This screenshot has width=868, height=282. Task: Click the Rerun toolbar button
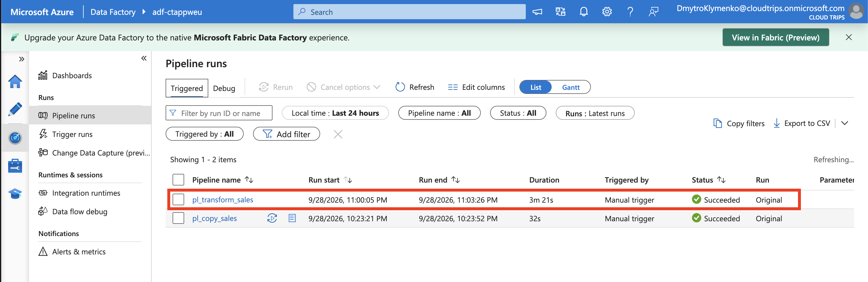tap(276, 87)
